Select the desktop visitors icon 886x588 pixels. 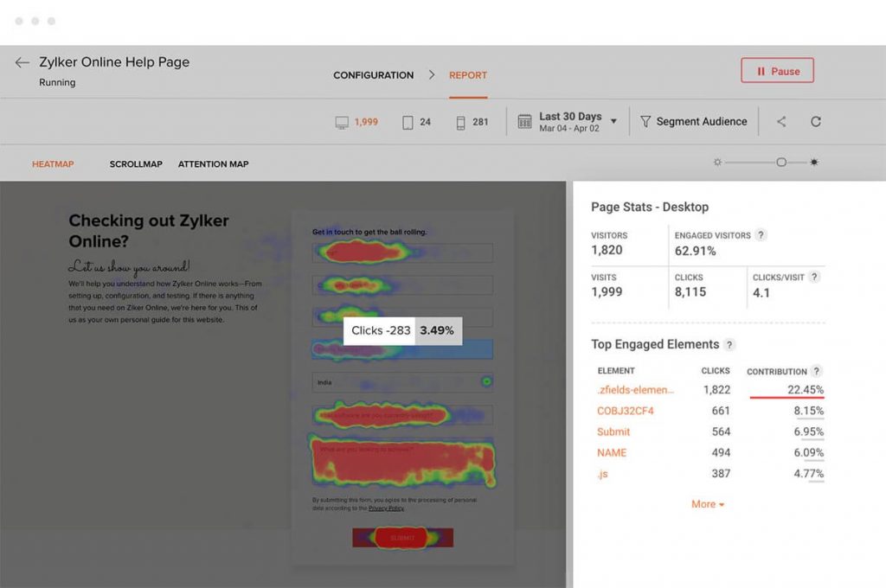pyautogui.click(x=340, y=122)
